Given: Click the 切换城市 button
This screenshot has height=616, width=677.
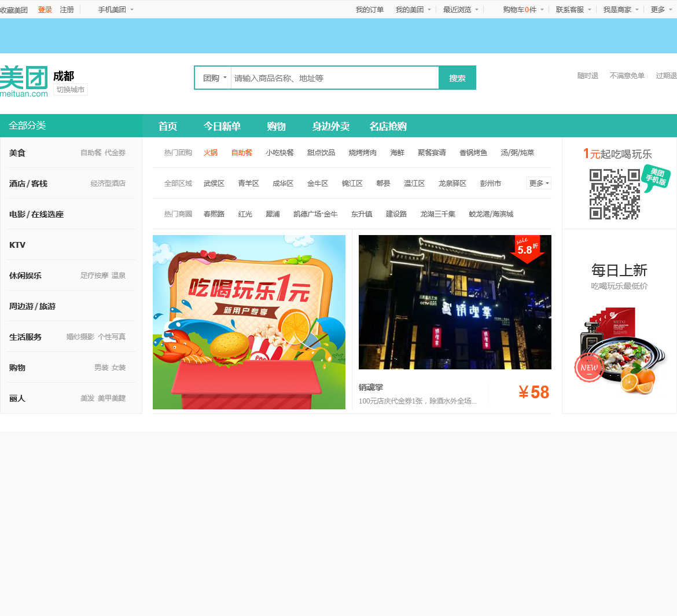Looking at the screenshot, I should [71, 89].
